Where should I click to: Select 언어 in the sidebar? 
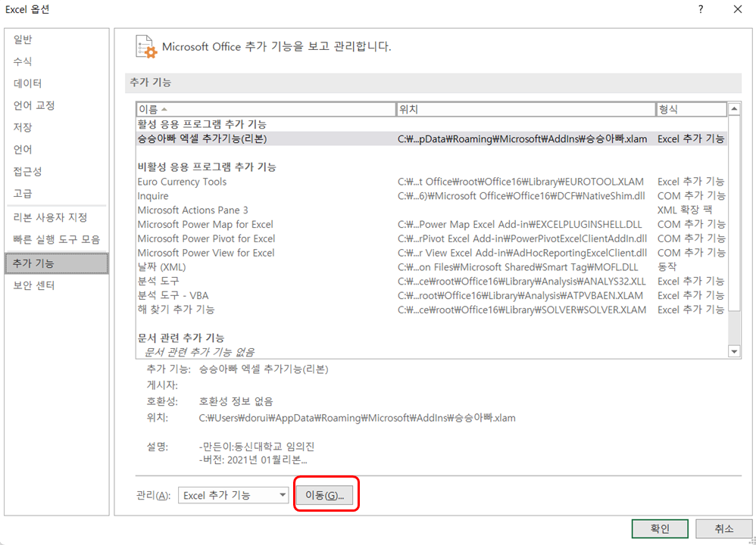pyautogui.click(x=56, y=149)
